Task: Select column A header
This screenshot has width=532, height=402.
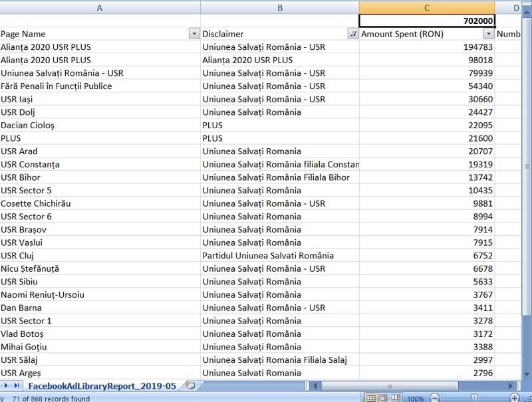Action: coord(100,8)
